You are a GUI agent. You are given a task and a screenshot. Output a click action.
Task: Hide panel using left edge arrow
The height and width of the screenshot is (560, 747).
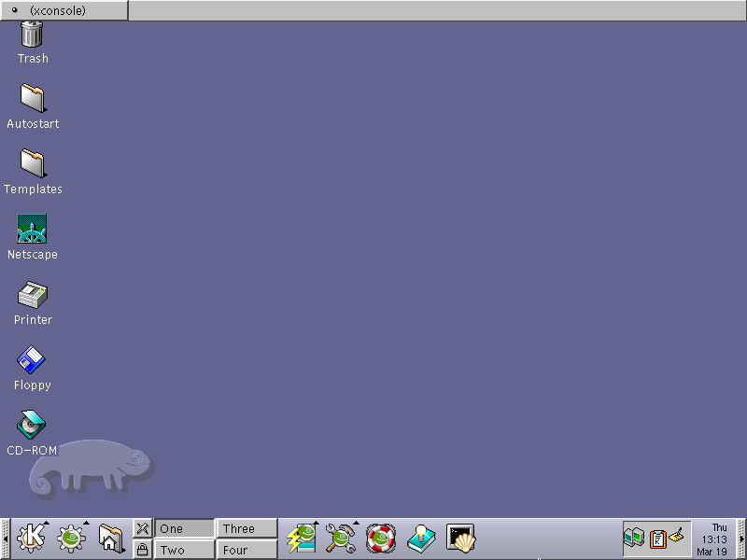(x=6, y=539)
